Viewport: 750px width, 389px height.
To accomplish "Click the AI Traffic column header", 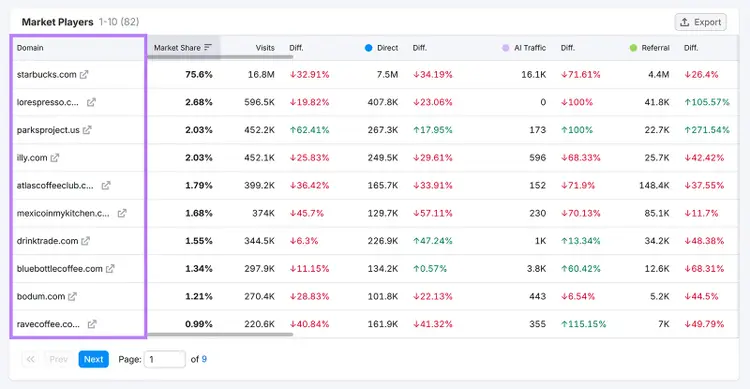I will pyautogui.click(x=530, y=48).
